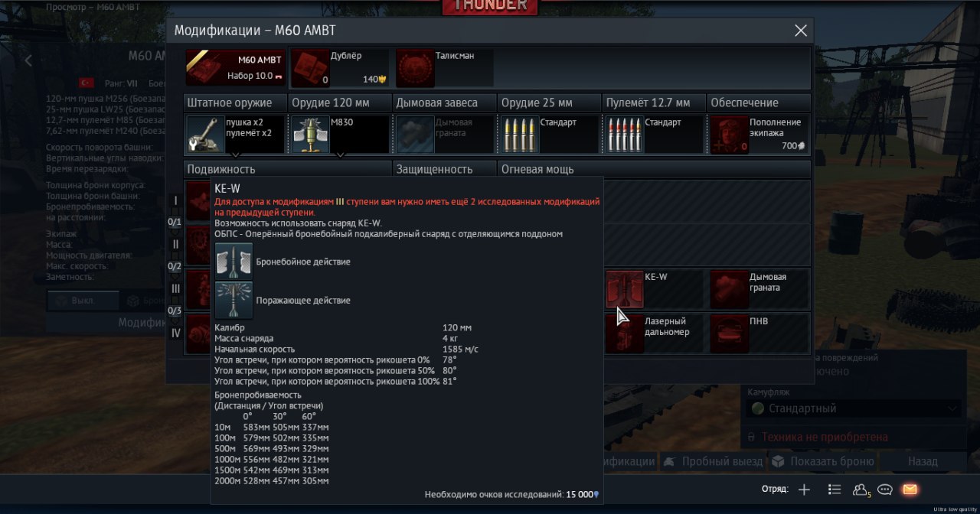This screenshot has height=514, width=980.
Task: Click the Пулемёт 12.7 мм column header
Action: click(x=654, y=102)
